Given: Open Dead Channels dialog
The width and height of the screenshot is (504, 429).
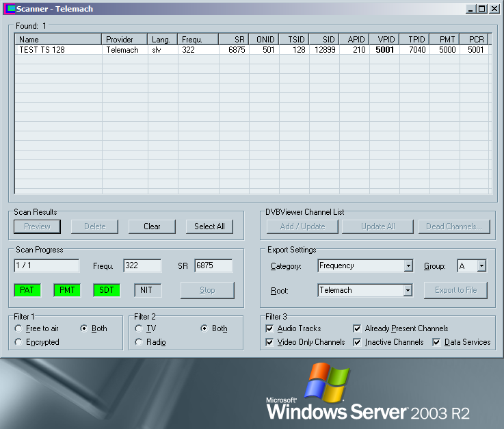Looking at the screenshot, I should click(x=454, y=226).
